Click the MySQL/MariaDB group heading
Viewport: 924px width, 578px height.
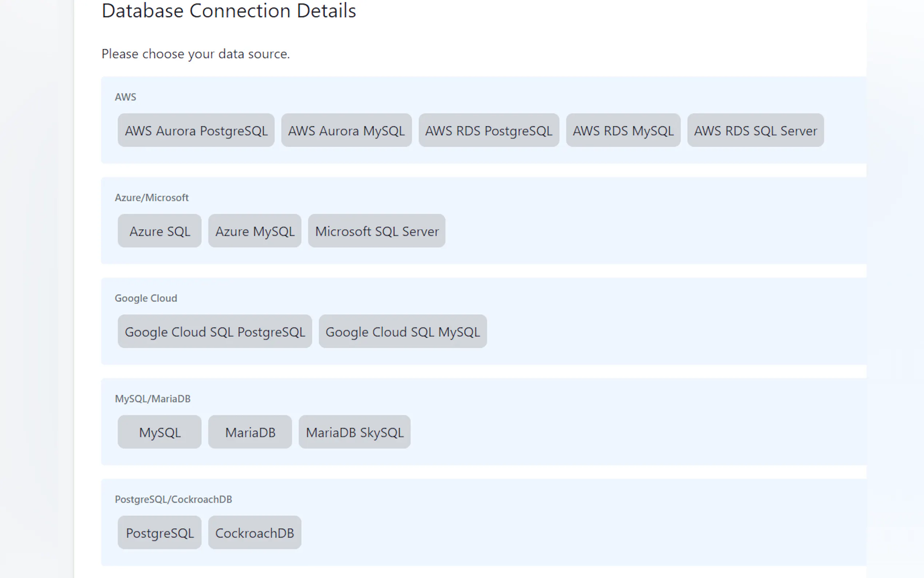(x=152, y=399)
